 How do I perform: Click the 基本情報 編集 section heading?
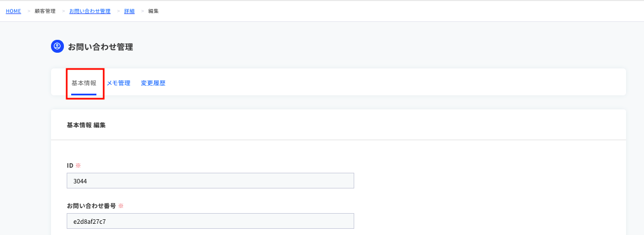pos(86,125)
